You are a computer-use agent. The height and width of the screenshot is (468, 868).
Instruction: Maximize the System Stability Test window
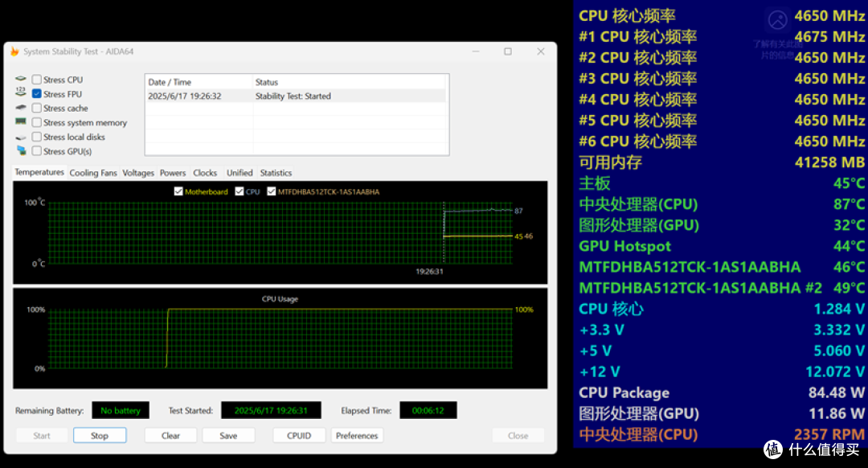coord(508,51)
